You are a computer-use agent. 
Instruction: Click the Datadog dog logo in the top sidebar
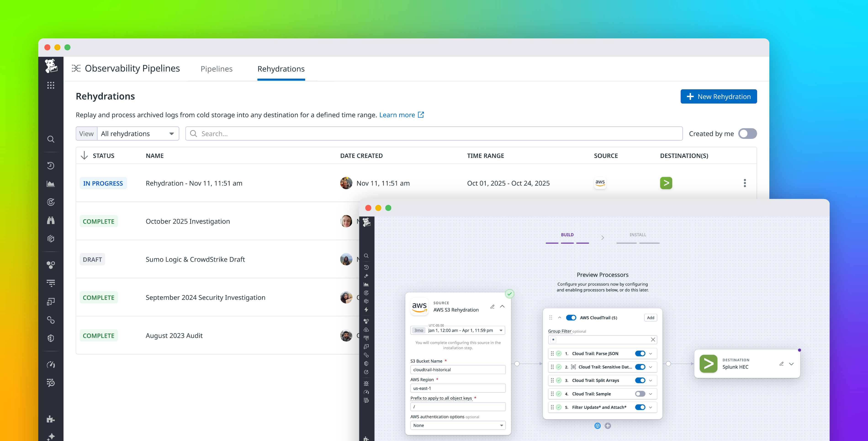pos(51,66)
